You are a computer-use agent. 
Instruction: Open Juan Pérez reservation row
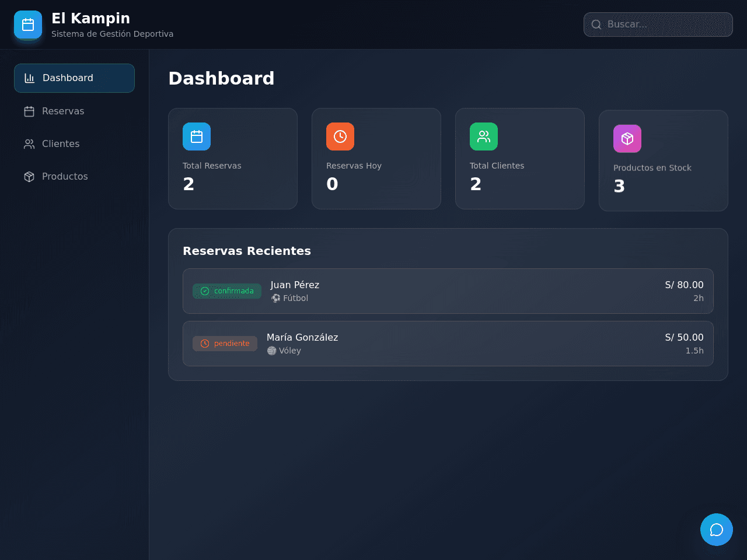[448, 291]
